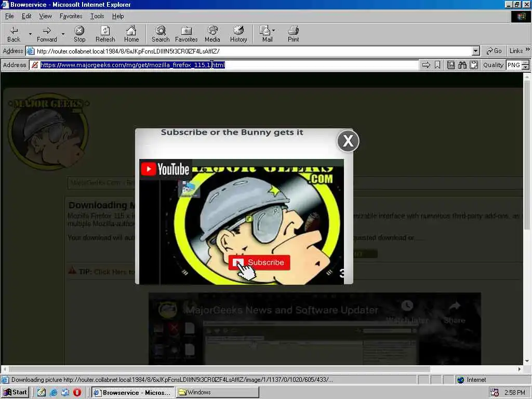Click the horizontal scrollbar left arrow
532x399 pixels.
5,369
